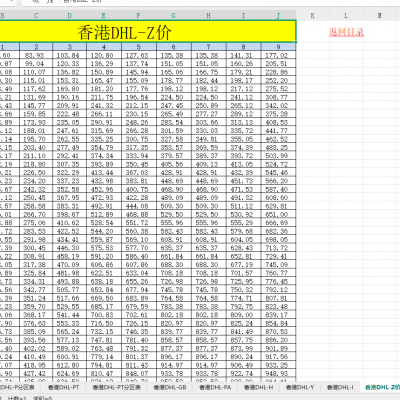400x400 pixels.
Task: Select the cell showing 444.08
Action: pyautogui.click(x=139, y=206)
